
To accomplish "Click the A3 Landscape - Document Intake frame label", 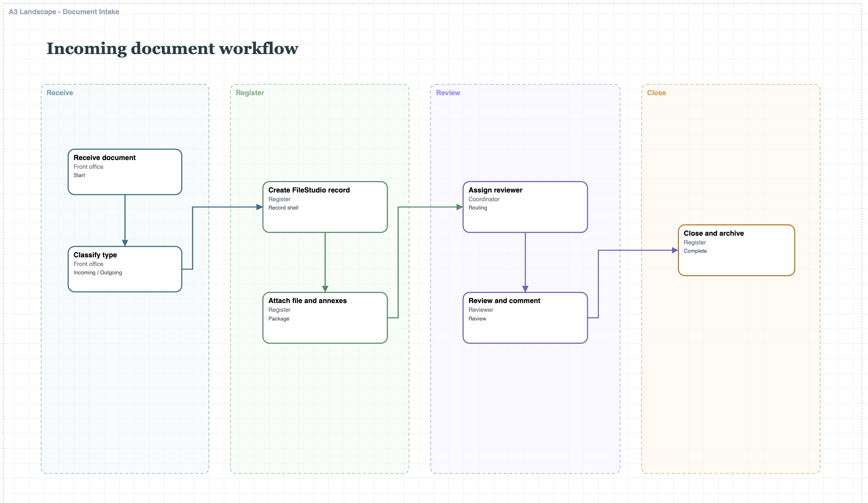I will (x=64, y=12).
